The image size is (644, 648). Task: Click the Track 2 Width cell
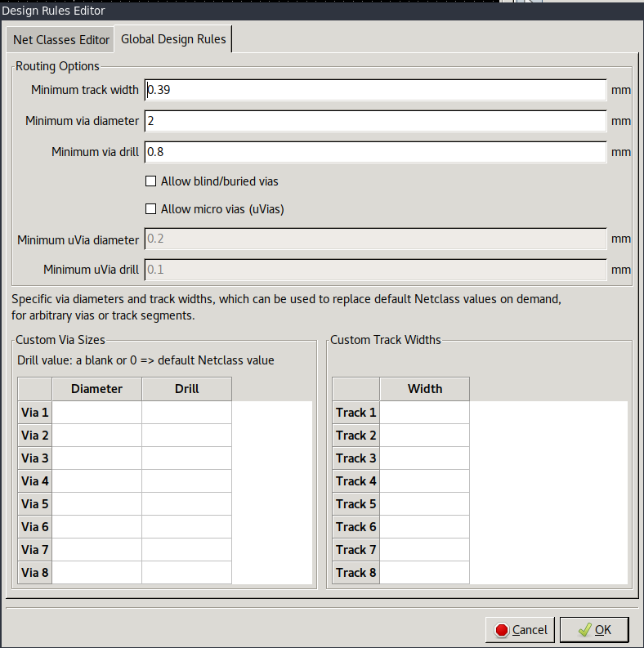424,436
